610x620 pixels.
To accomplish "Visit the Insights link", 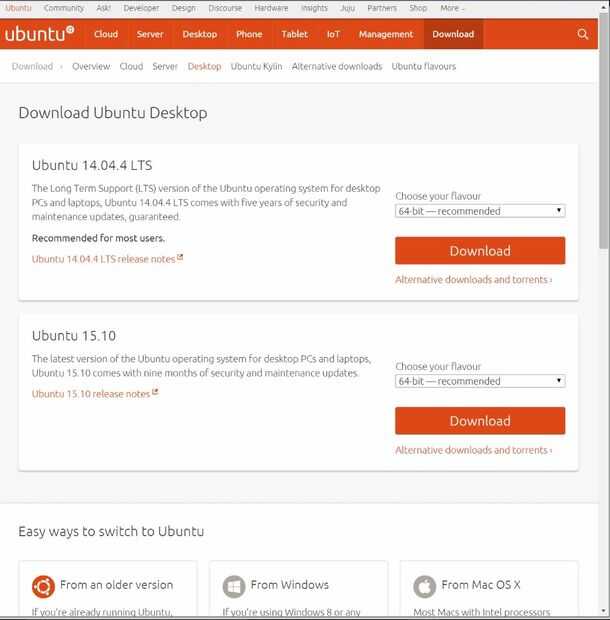I will [x=314, y=8].
